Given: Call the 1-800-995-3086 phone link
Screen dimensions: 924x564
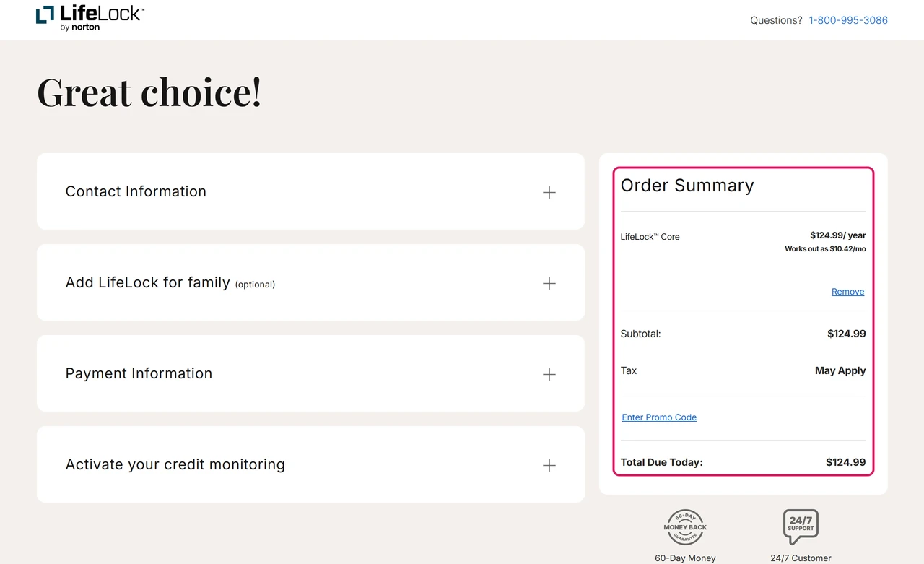Looking at the screenshot, I should pyautogui.click(x=848, y=20).
